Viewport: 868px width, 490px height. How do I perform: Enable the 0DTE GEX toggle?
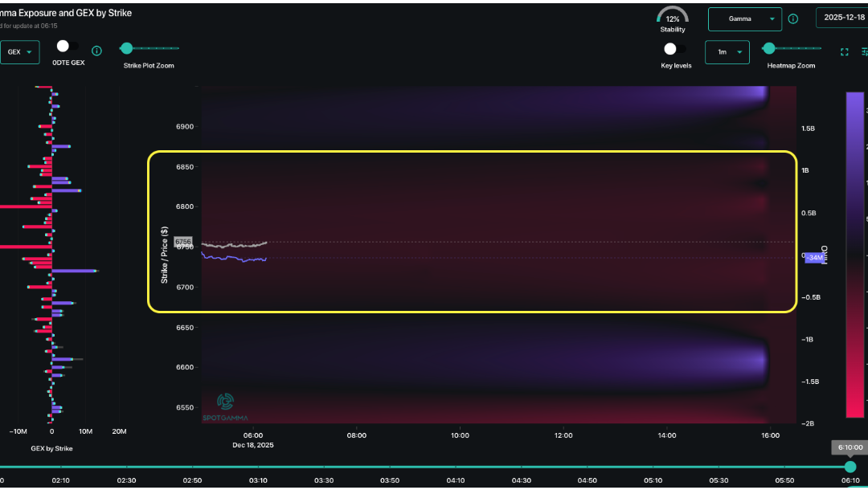[x=63, y=46]
